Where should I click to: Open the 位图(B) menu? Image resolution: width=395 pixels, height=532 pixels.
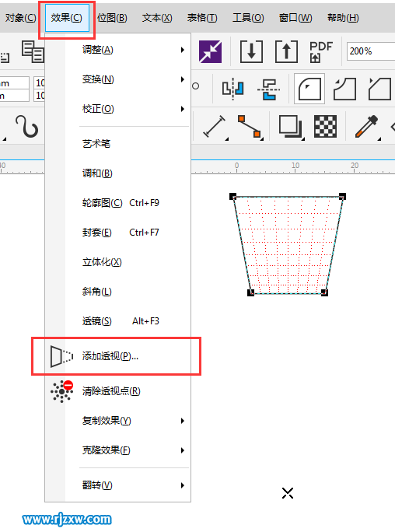point(112,18)
